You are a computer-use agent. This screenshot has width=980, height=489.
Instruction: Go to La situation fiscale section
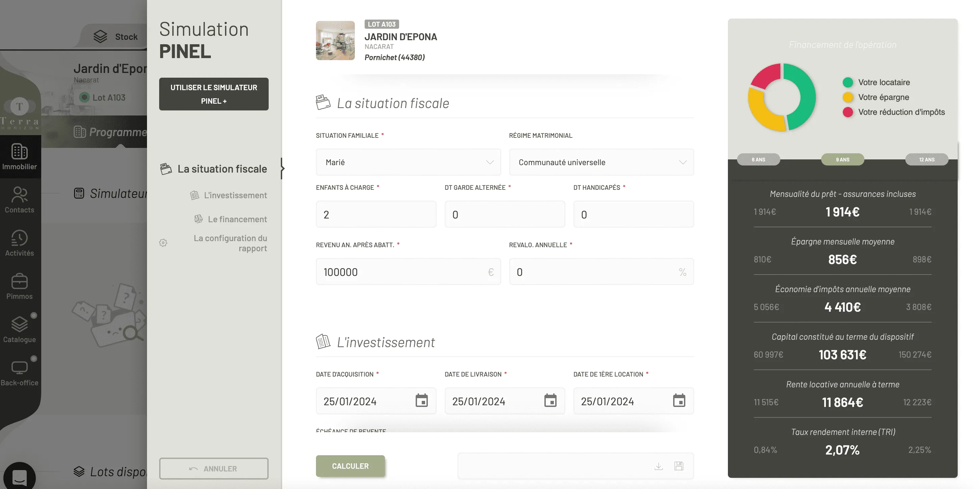(x=214, y=169)
